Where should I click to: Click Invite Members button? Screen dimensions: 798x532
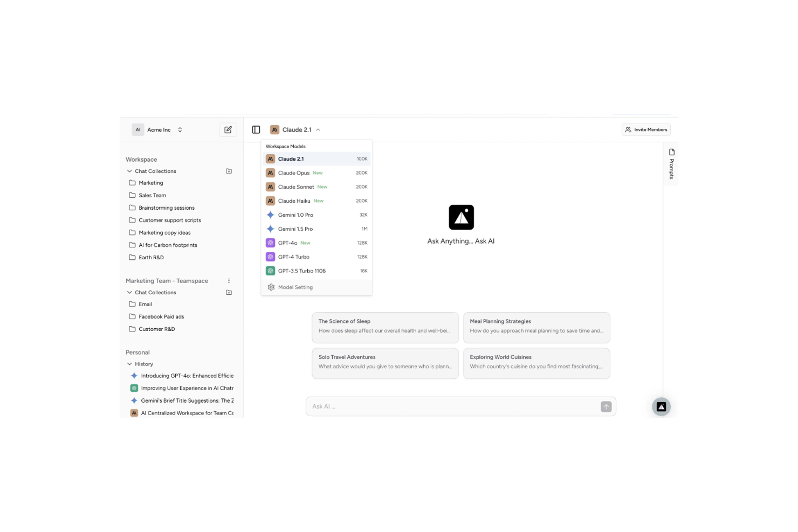(x=646, y=129)
